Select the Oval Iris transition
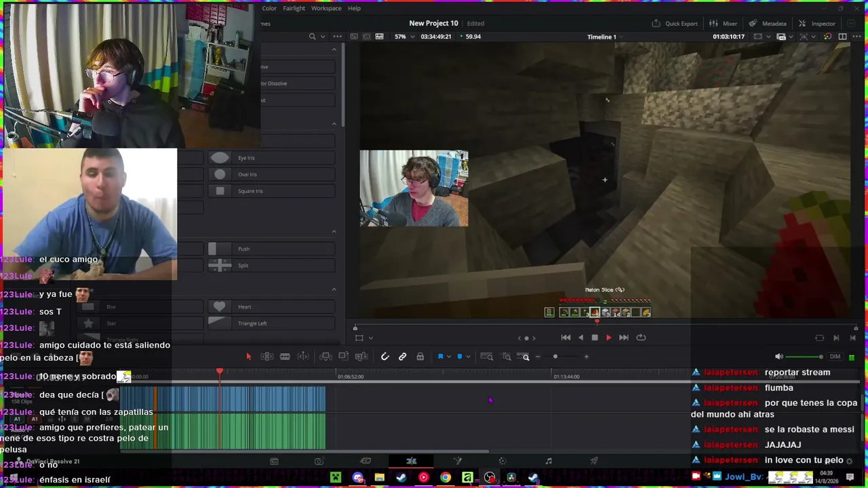The height and width of the screenshot is (488, 868). (x=271, y=174)
